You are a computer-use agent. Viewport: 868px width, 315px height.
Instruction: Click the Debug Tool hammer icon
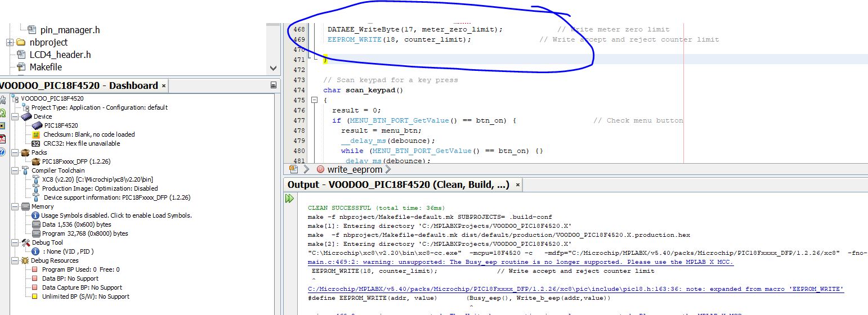pyautogui.click(x=25, y=242)
